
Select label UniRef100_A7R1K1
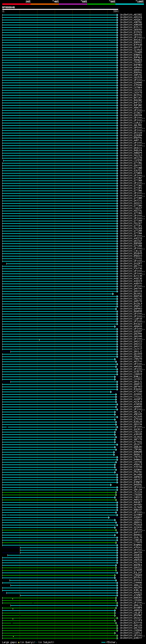(x=131, y=548)
